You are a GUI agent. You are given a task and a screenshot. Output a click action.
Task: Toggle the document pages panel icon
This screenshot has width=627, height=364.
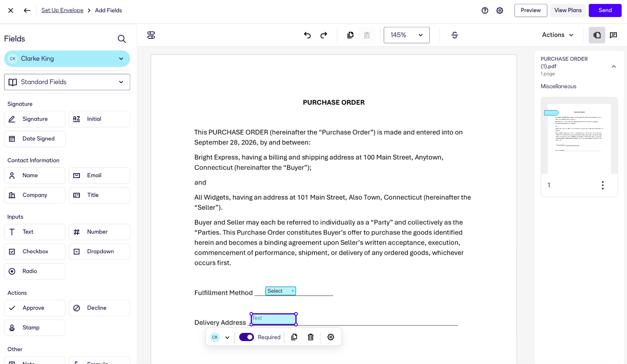tap(597, 35)
